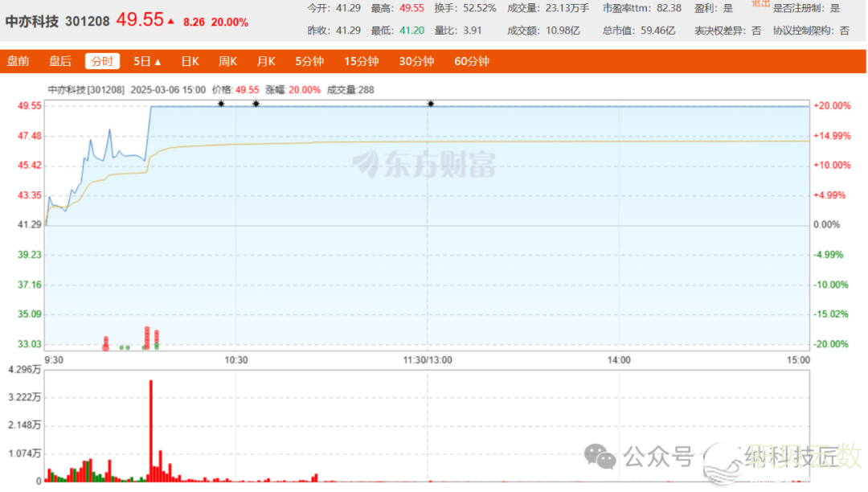The width and height of the screenshot is (868, 492).
Task: Select the 分时 chart tab
Action: point(102,61)
